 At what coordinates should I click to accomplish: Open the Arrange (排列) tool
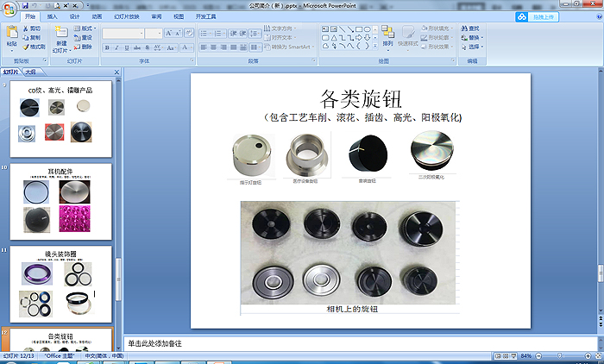(387, 36)
